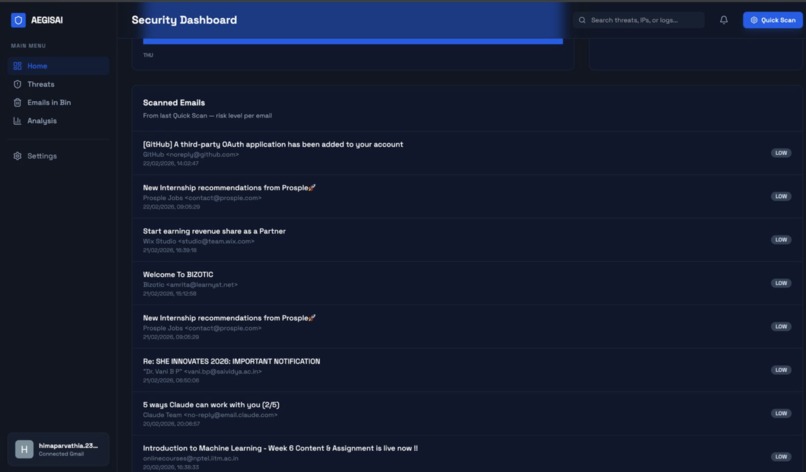Image resolution: width=806 pixels, height=472 pixels.
Task: Click the Emails in Bin trash icon
Action: 17,102
